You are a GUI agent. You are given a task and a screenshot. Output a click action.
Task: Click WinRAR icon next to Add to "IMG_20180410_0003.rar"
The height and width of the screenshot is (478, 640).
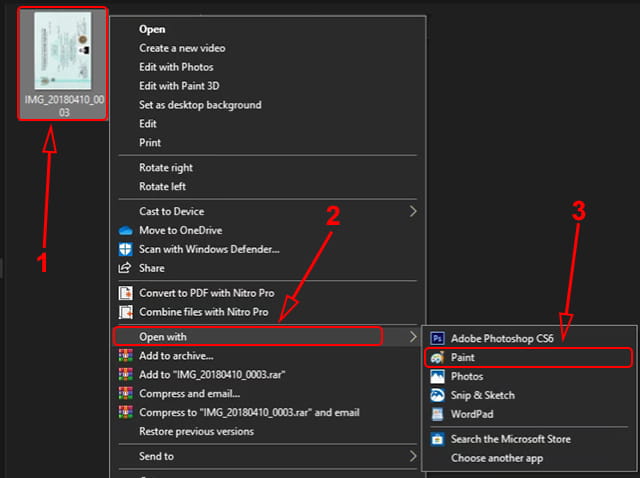coord(126,374)
